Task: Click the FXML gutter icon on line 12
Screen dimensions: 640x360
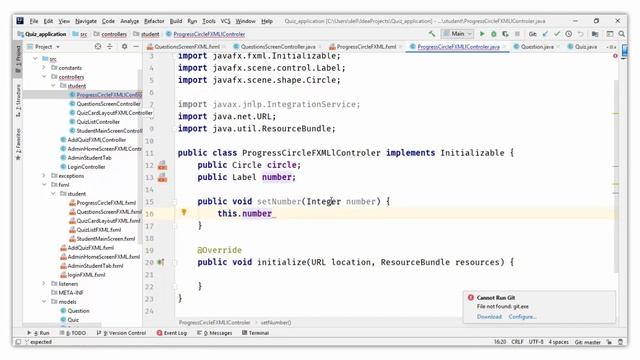Action: point(162,165)
